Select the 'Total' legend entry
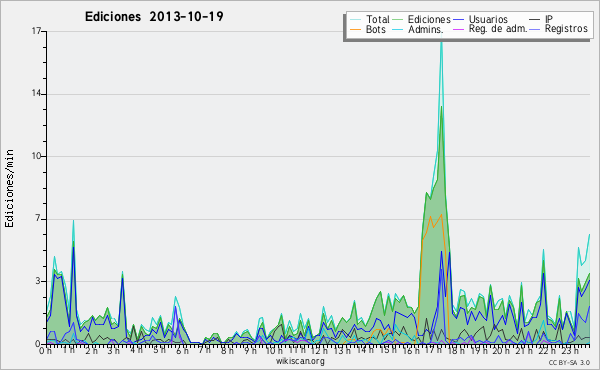The width and height of the screenshot is (600, 370). point(378,19)
